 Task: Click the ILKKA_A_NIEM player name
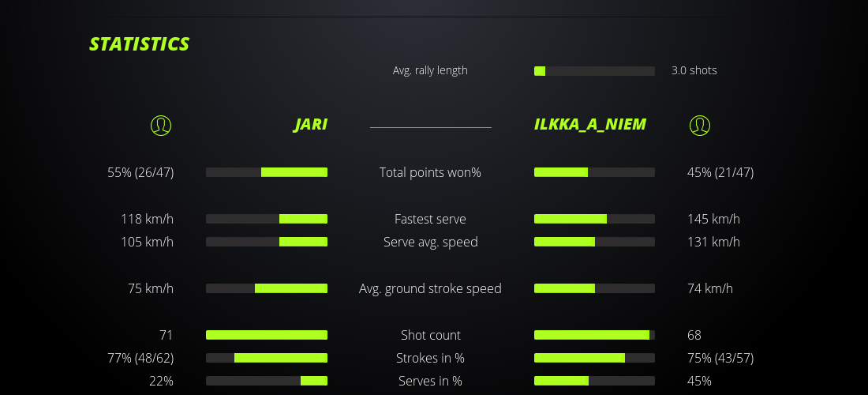590,124
